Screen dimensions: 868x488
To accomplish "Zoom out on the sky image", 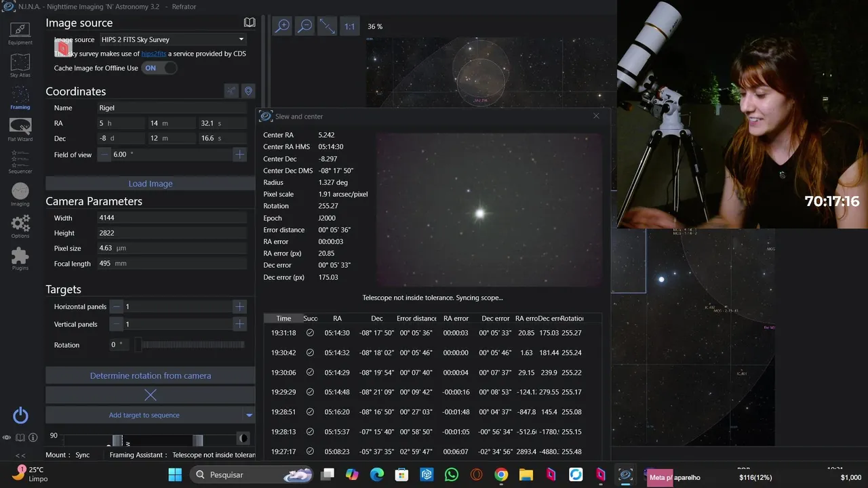I will coord(305,26).
